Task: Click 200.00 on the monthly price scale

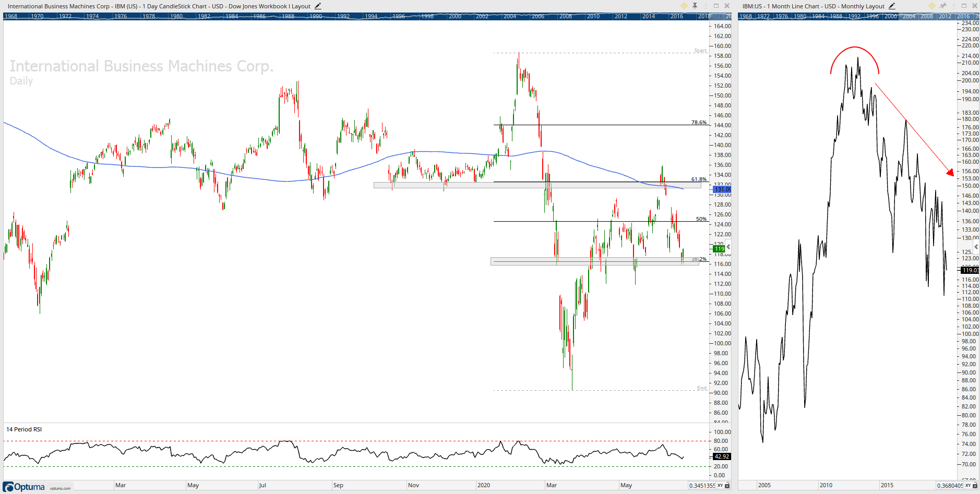Action: 971,80
